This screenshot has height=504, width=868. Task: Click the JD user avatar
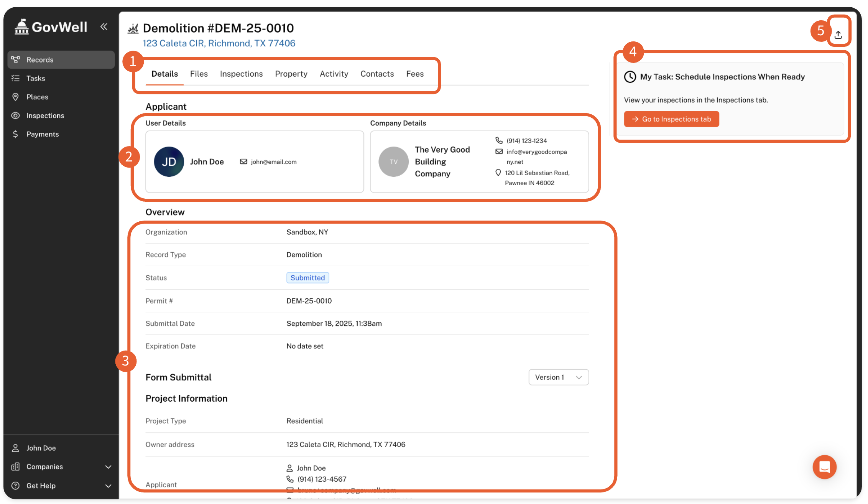[169, 162]
